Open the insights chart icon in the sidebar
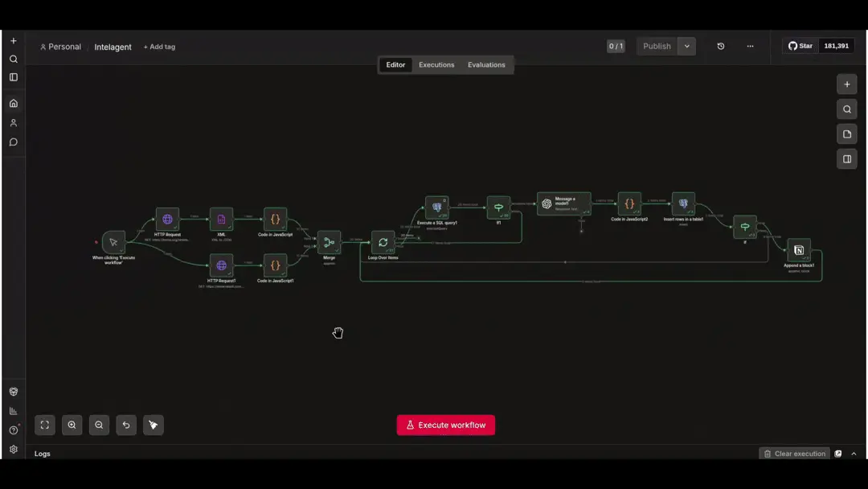Screen dimensions: 868x489 [14, 411]
